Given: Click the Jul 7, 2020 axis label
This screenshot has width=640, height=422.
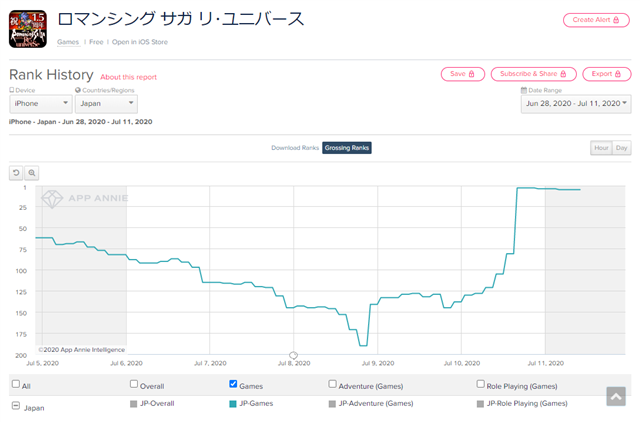Looking at the screenshot, I should point(210,363).
